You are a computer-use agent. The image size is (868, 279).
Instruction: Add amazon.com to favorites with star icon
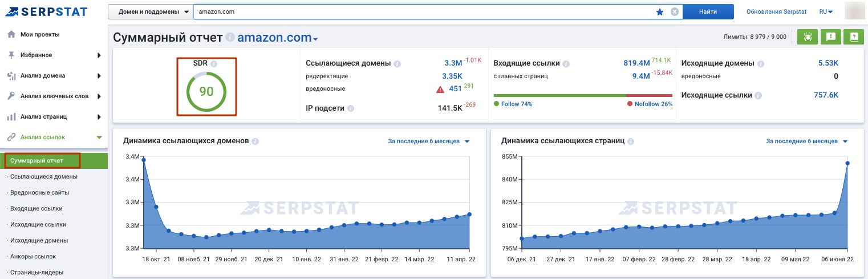tap(660, 12)
